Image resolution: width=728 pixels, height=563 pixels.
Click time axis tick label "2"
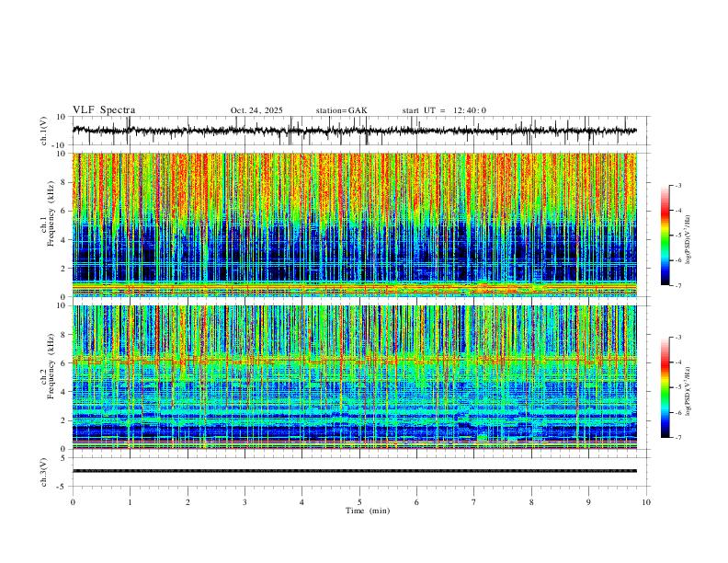pyautogui.click(x=188, y=502)
